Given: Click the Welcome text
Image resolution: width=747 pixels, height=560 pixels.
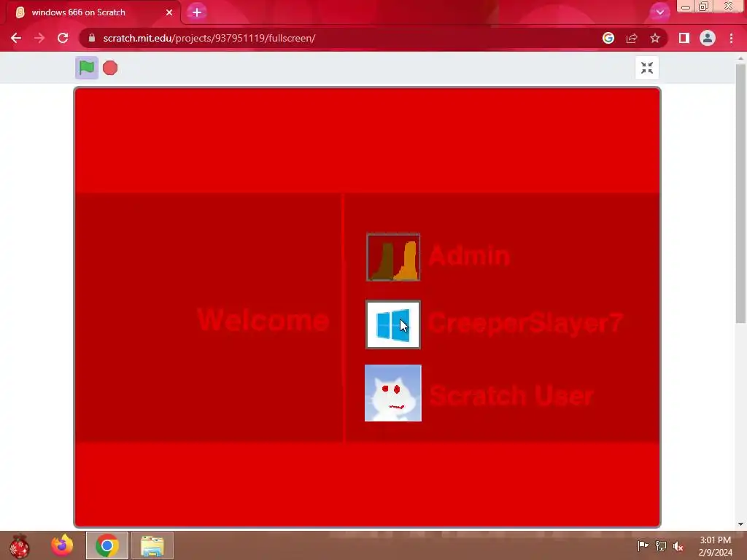Looking at the screenshot, I should click(x=263, y=319).
